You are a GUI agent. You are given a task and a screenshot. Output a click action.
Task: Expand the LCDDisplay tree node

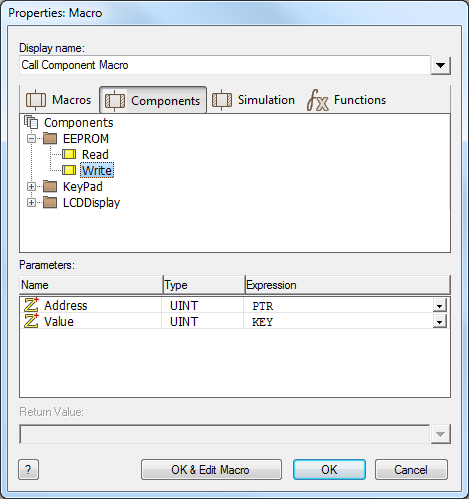click(x=31, y=202)
